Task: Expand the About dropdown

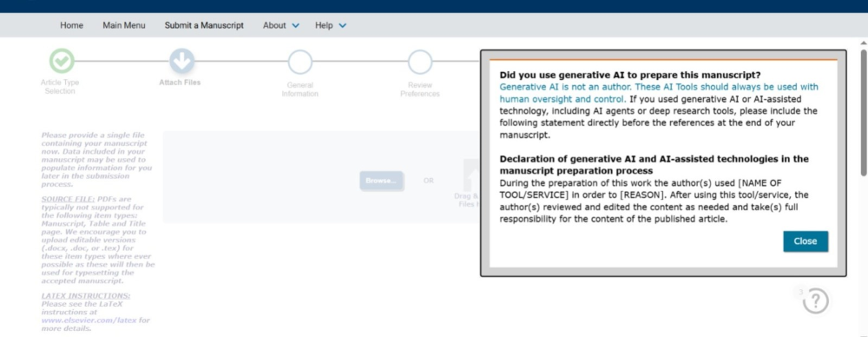Action: pos(281,25)
